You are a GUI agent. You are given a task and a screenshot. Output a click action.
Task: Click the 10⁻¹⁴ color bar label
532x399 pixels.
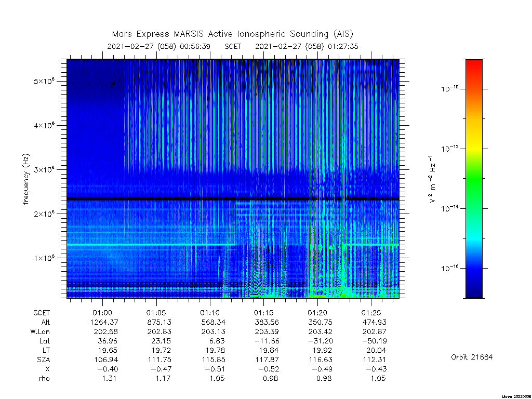(x=449, y=208)
